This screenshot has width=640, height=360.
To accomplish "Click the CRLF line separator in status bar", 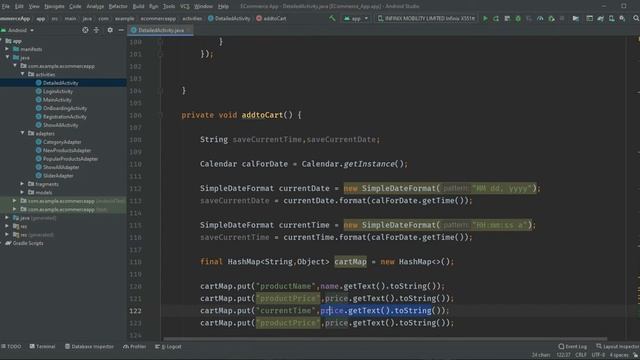I will (x=580, y=355).
